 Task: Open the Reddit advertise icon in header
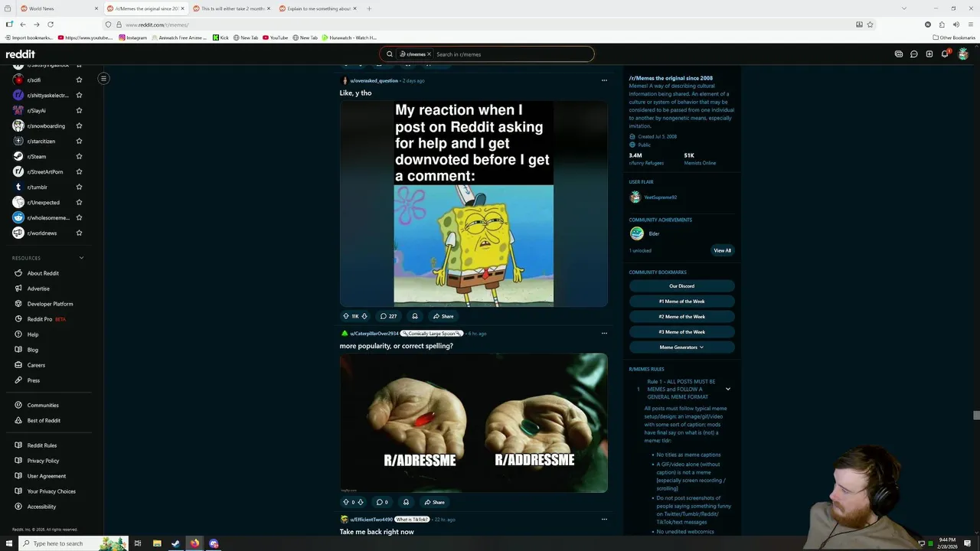tap(899, 54)
